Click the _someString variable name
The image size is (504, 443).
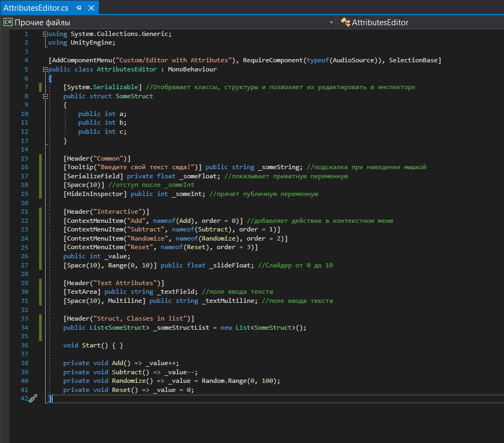pos(280,167)
